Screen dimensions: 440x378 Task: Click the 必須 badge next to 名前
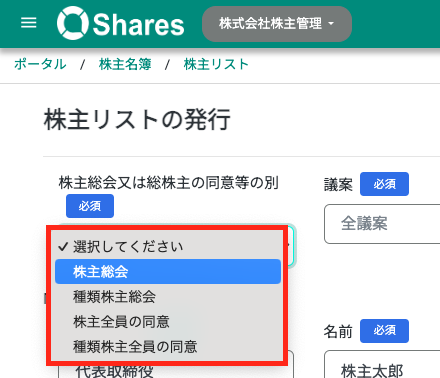[384, 331]
